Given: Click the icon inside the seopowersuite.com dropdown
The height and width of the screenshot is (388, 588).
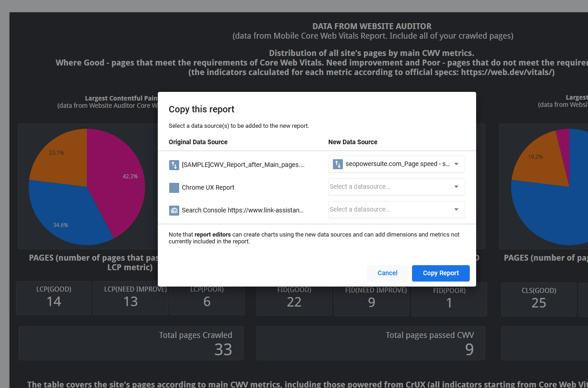Looking at the screenshot, I should click(x=337, y=164).
